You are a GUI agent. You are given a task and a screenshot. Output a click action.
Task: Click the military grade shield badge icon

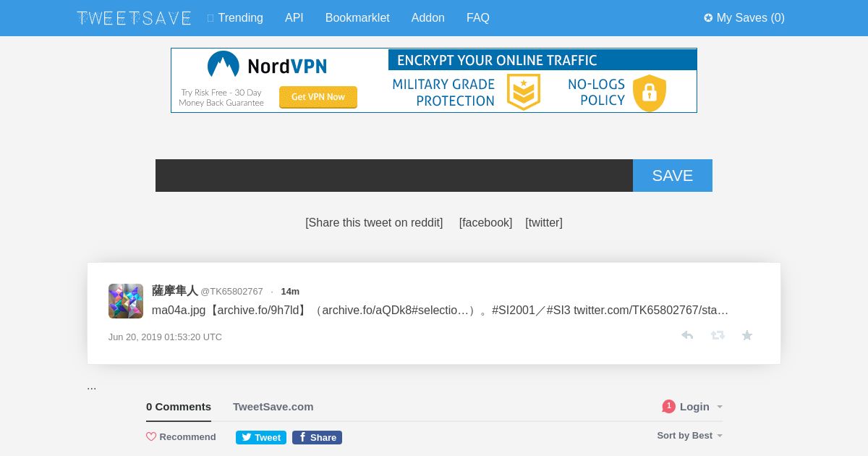click(x=524, y=93)
